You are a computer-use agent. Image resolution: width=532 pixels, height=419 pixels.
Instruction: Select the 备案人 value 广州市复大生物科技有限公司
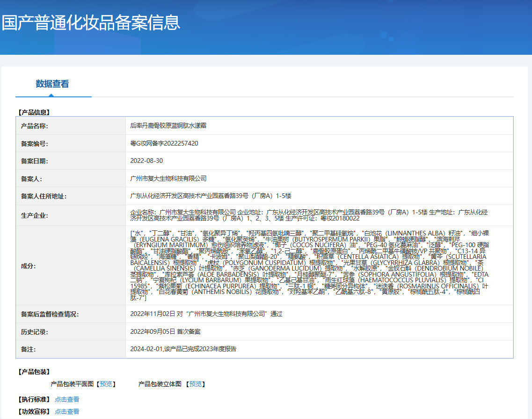168,178
